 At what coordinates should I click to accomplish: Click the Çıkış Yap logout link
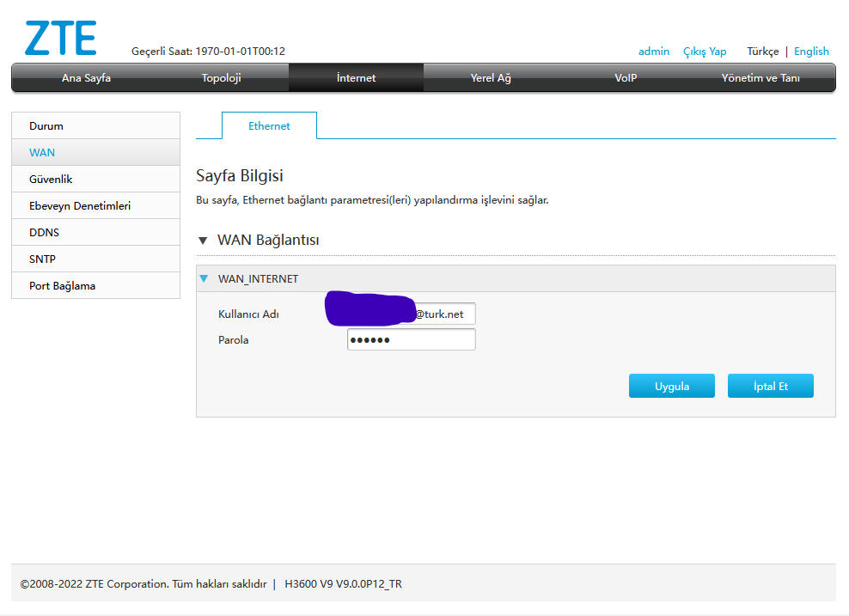[705, 52]
